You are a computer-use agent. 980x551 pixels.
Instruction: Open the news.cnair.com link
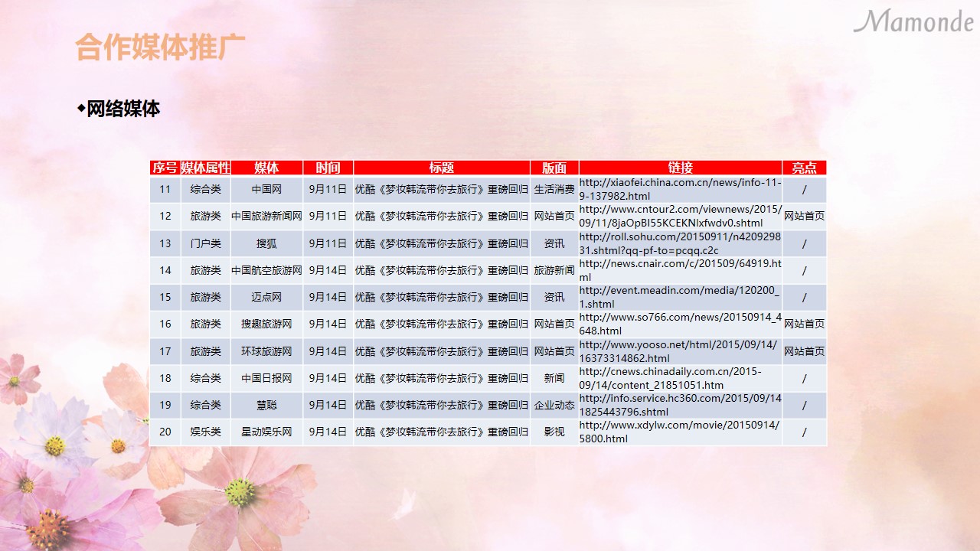click(x=680, y=270)
